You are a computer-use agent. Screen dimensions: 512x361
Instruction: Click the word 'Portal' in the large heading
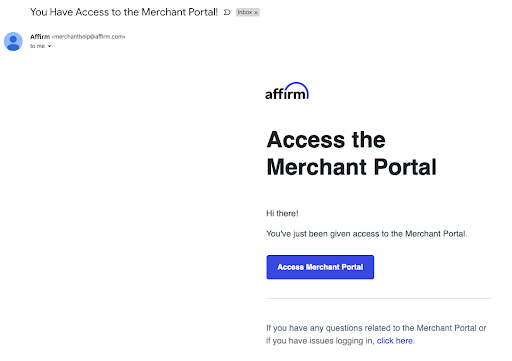tap(405, 167)
